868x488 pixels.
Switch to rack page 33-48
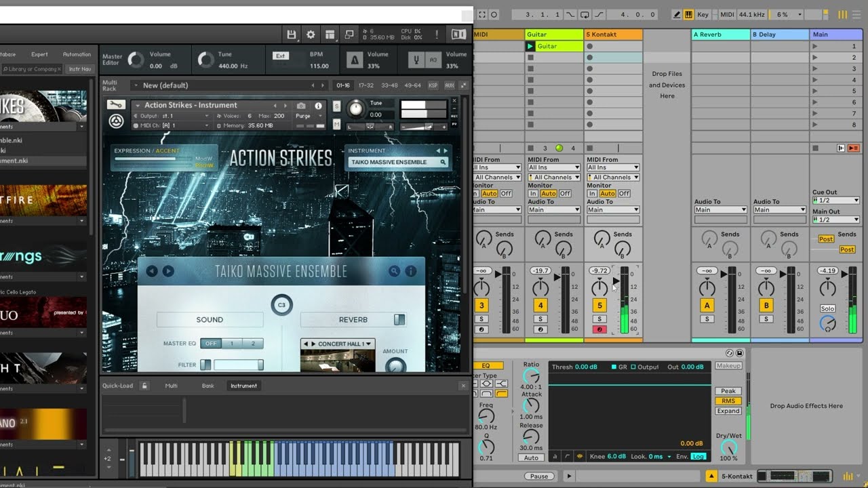[x=389, y=85]
